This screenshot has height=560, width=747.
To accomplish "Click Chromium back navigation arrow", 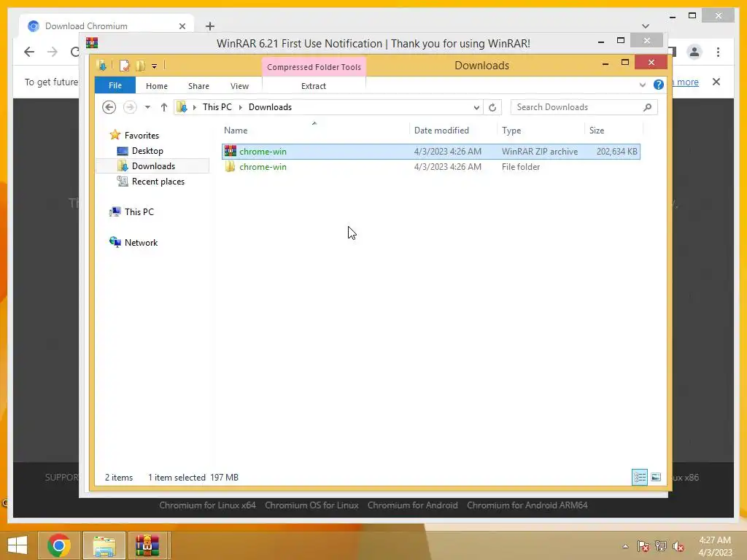I will 29,52.
